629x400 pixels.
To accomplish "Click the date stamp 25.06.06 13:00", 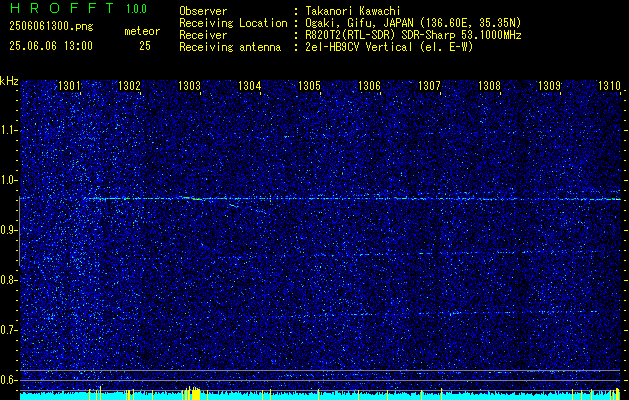I will pos(51,46).
